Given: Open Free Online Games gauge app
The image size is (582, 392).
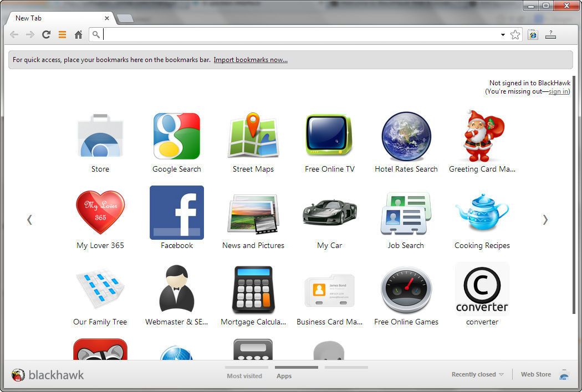Looking at the screenshot, I should point(406,290).
